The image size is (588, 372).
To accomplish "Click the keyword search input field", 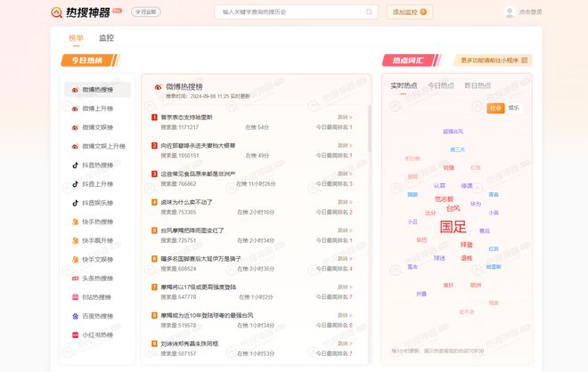I will 290,12.
